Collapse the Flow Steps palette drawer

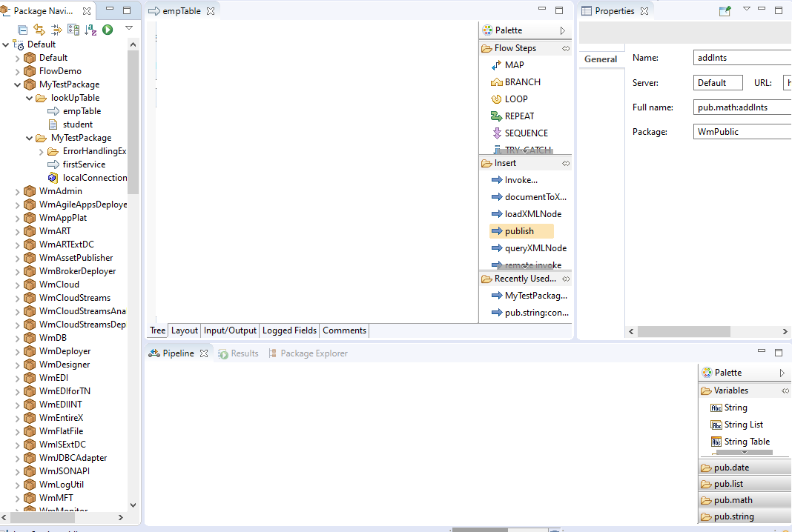[x=525, y=48]
